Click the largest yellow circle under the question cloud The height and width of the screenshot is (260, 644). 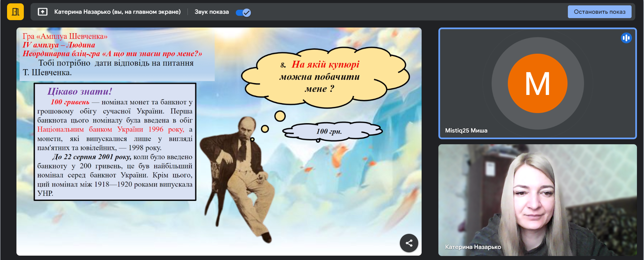coord(280,116)
